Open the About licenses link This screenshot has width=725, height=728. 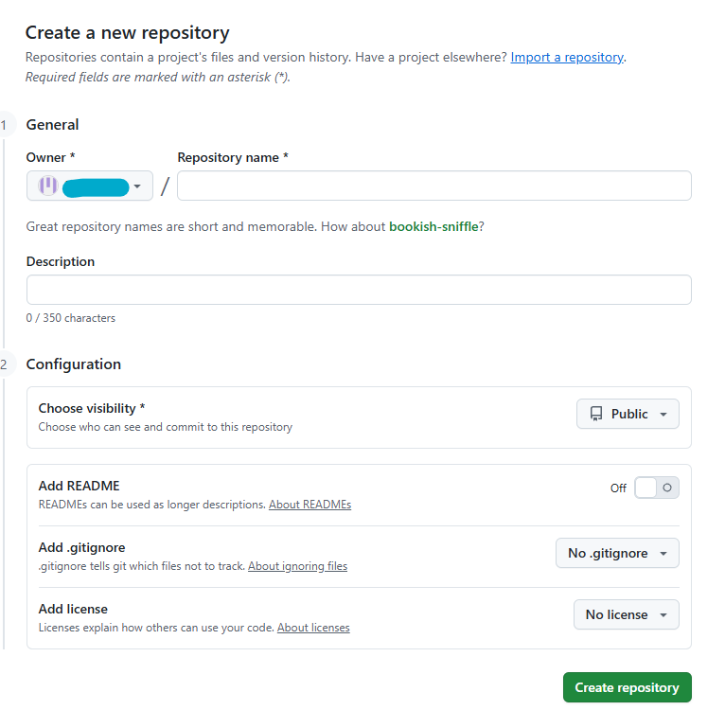[313, 628]
